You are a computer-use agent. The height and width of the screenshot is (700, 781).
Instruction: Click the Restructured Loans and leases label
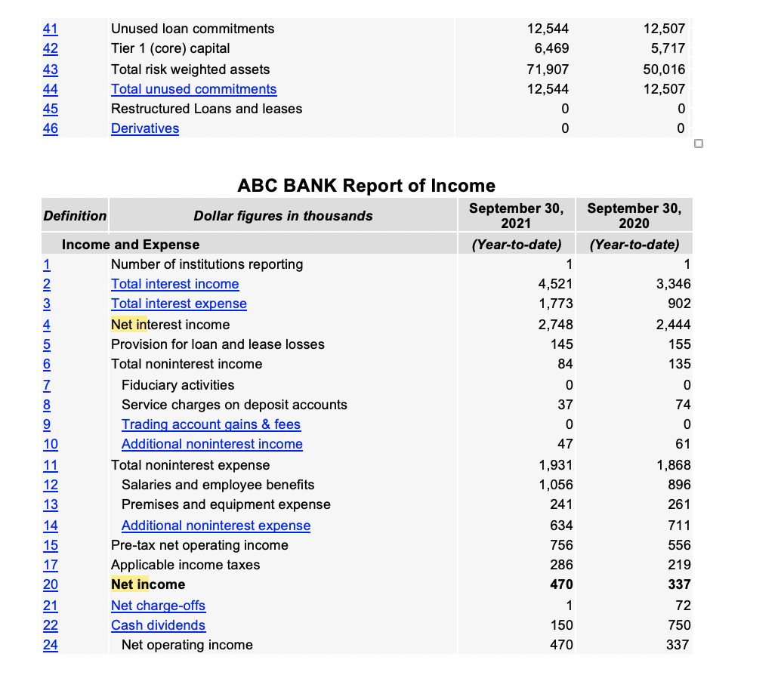click(x=207, y=109)
